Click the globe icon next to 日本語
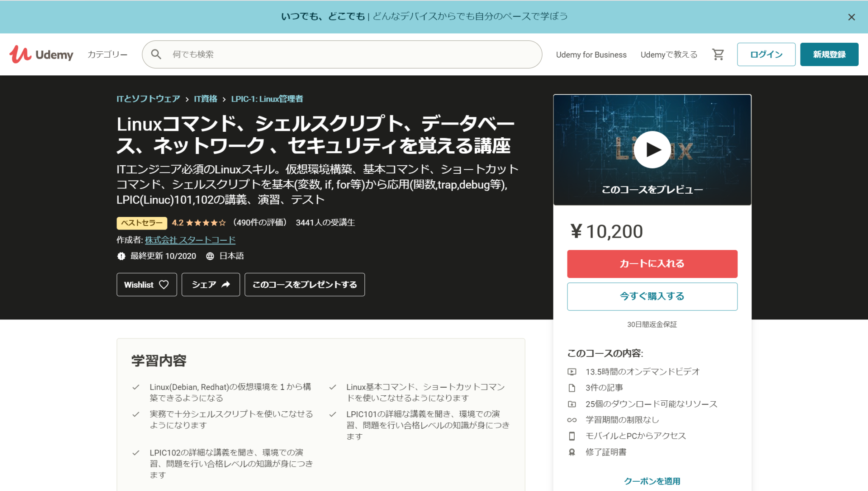The image size is (868, 491). 209,256
